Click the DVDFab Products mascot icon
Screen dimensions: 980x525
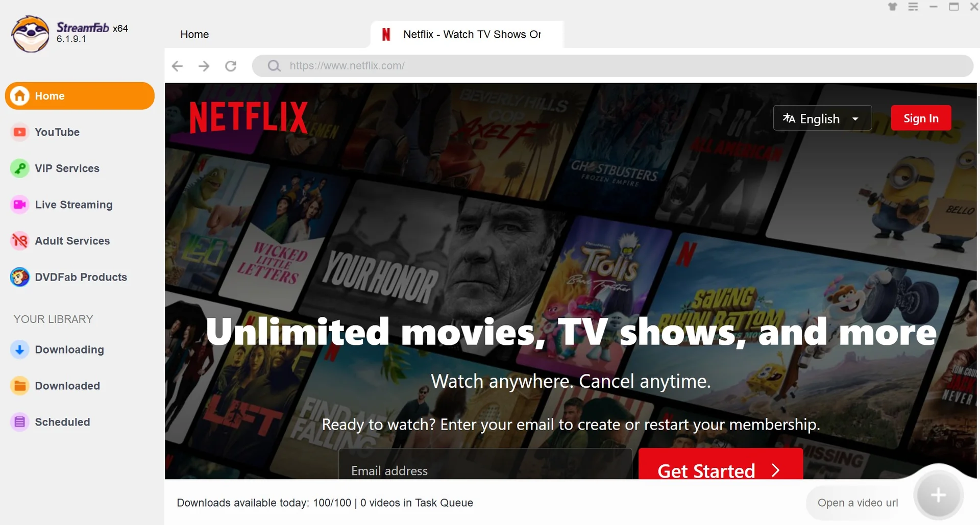click(x=19, y=277)
